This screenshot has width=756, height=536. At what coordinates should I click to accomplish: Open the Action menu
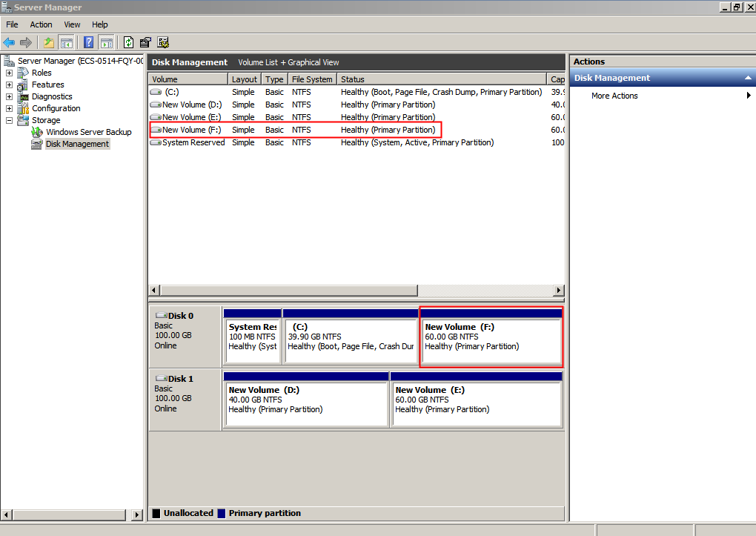coord(41,24)
